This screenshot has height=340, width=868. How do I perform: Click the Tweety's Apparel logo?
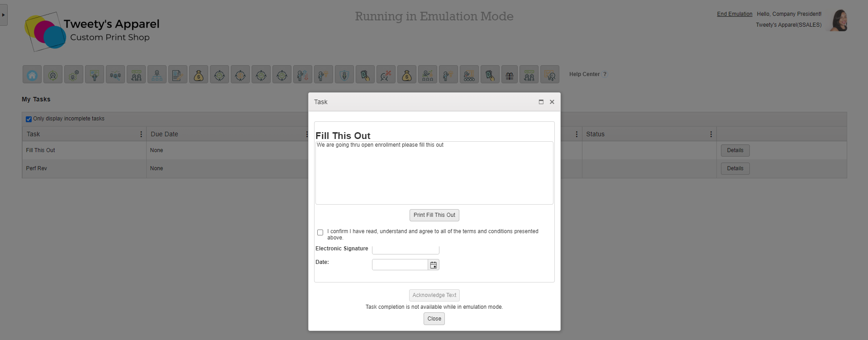pyautogui.click(x=92, y=31)
